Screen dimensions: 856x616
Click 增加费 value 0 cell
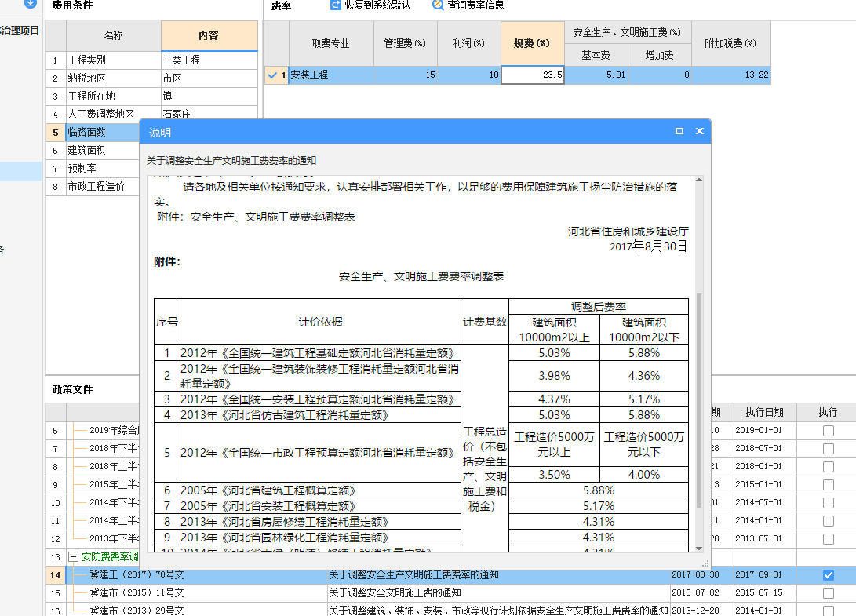click(660, 75)
